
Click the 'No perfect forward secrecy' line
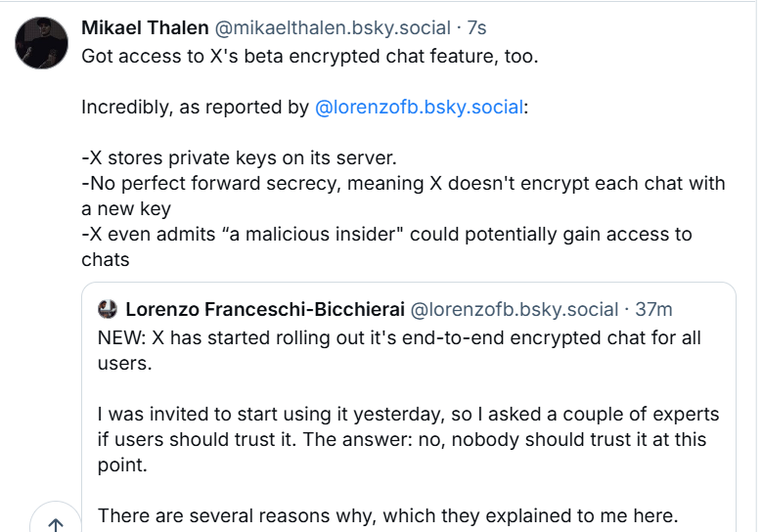pyautogui.click(x=403, y=196)
